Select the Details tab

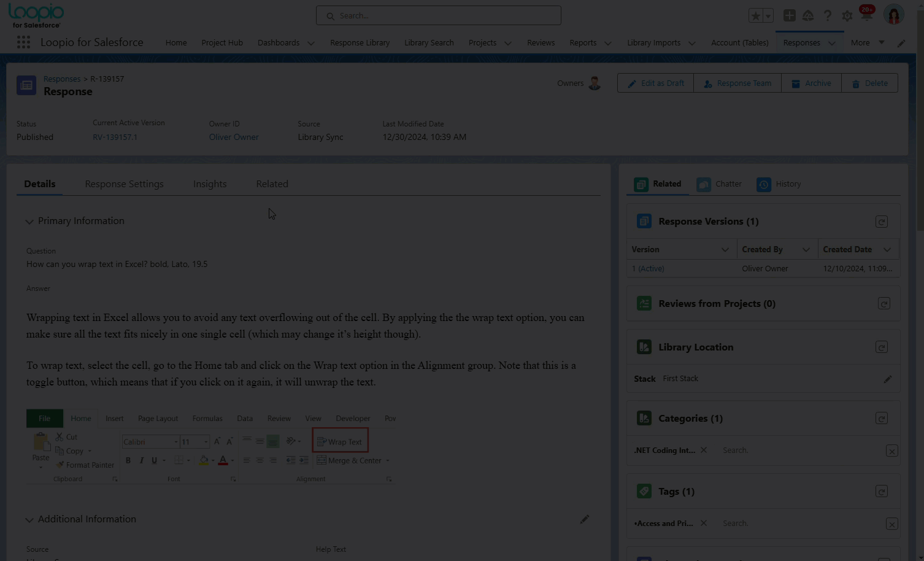coord(40,184)
